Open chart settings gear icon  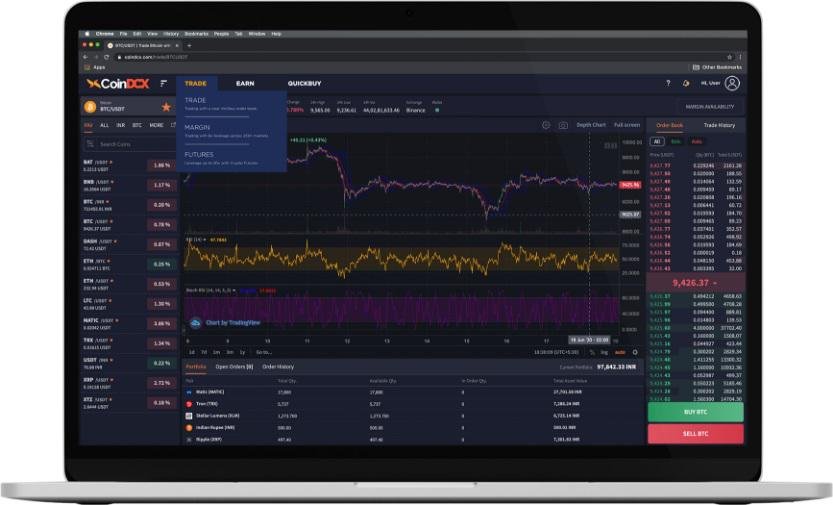(x=635, y=352)
